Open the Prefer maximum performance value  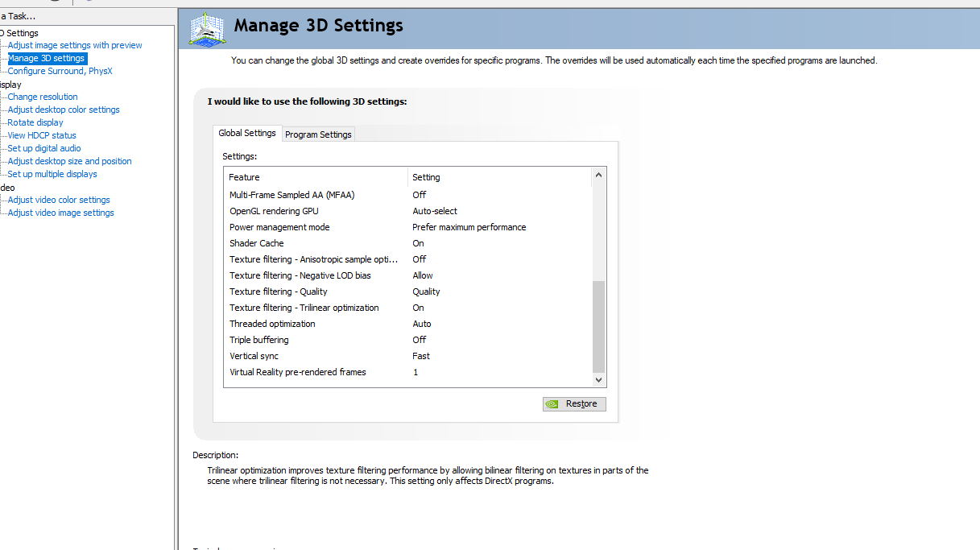(469, 227)
